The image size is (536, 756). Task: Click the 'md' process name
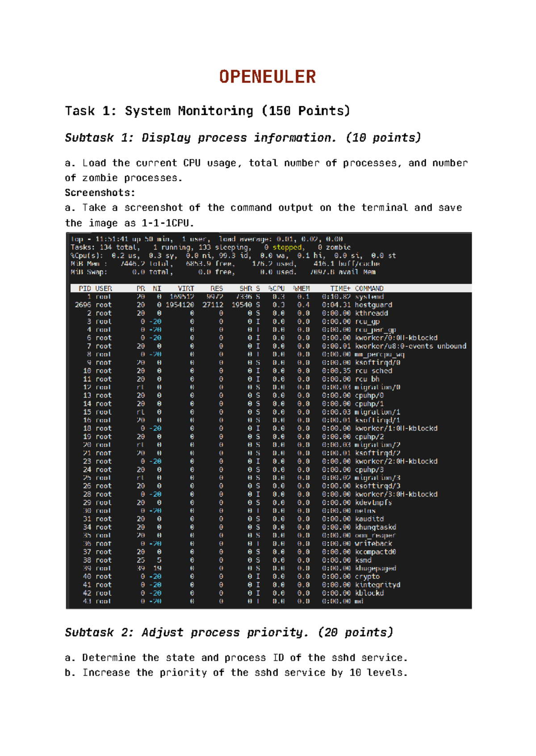pyautogui.click(x=359, y=601)
